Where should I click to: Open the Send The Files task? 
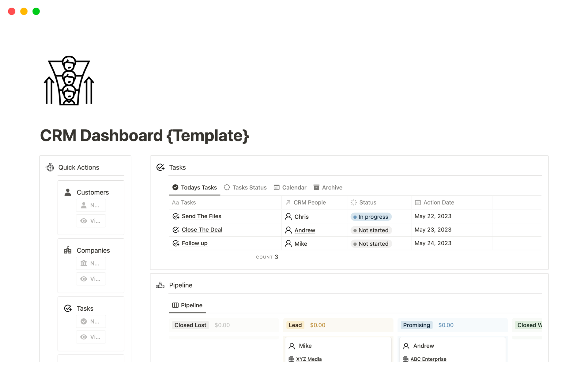[x=201, y=216]
